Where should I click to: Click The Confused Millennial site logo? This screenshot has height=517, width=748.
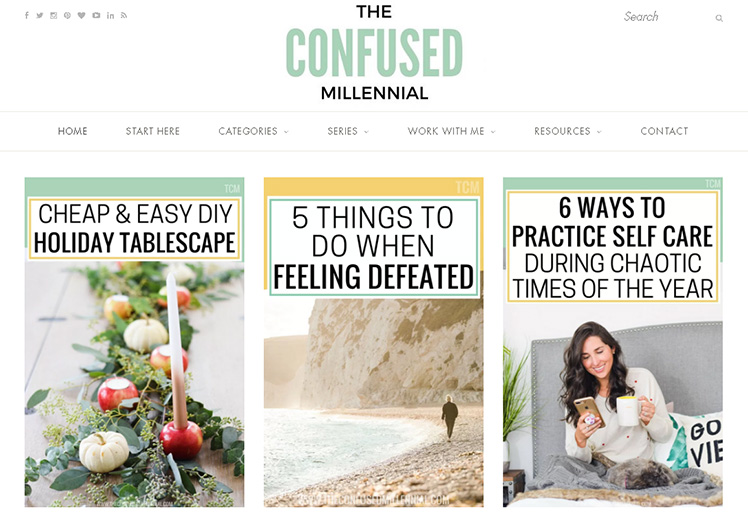point(374,52)
